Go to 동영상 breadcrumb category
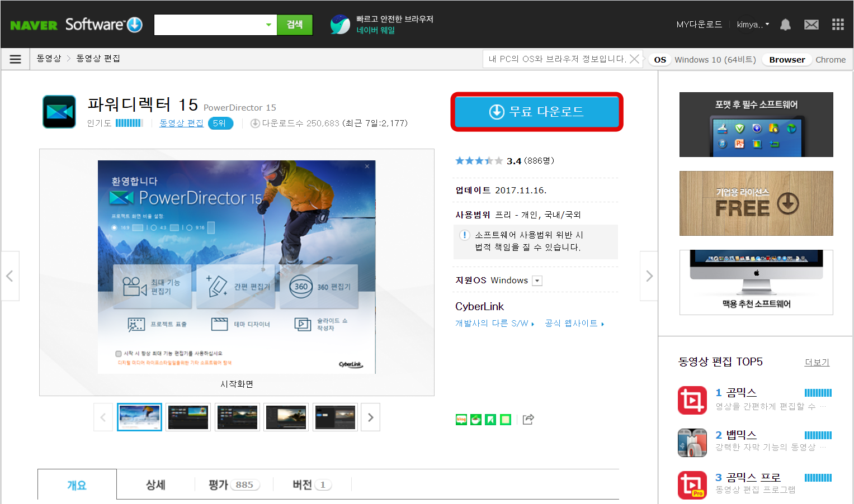Image resolution: width=854 pixels, height=504 pixels. 49,59
